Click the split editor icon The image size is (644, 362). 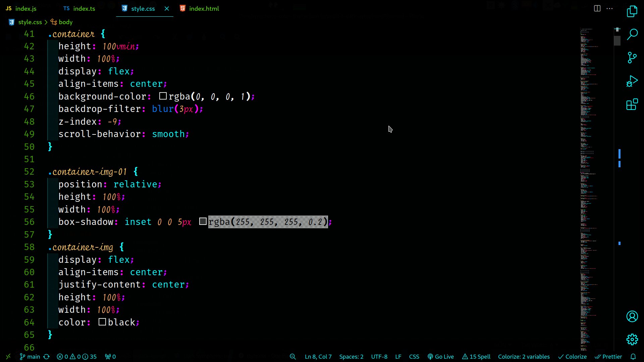pos(597,8)
